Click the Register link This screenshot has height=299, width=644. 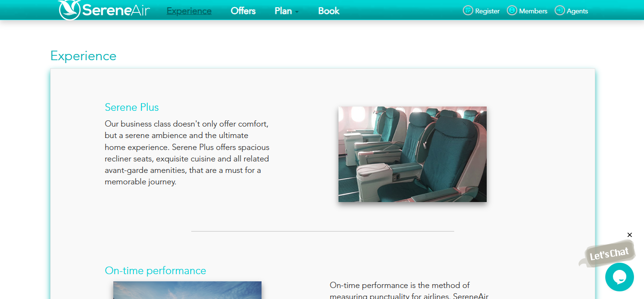coord(487,11)
